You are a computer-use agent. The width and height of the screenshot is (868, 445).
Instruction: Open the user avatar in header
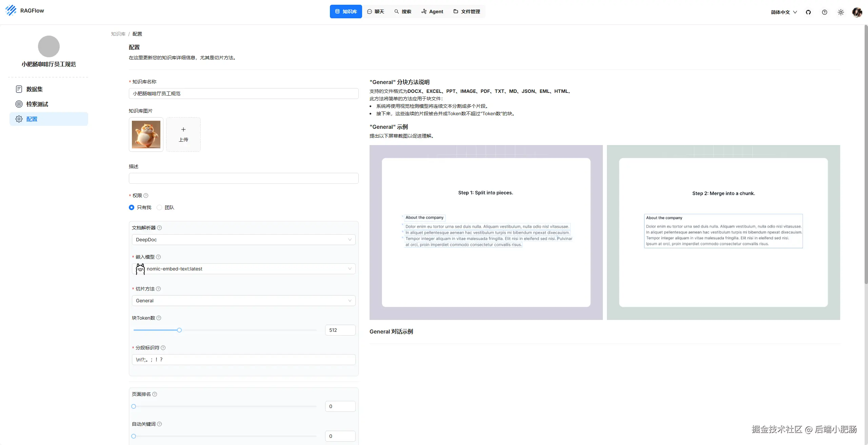(x=857, y=12)
